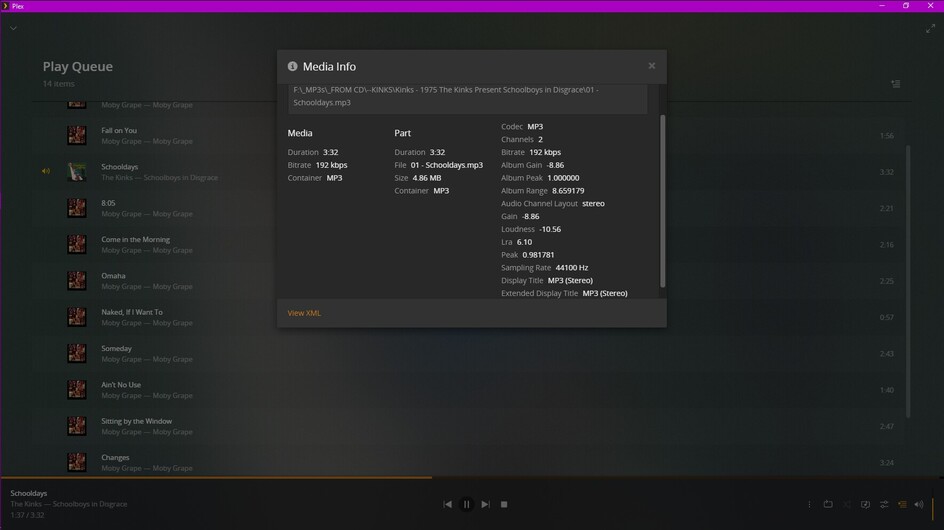
Task: Open the View XML link
Action: pos(304,313)
